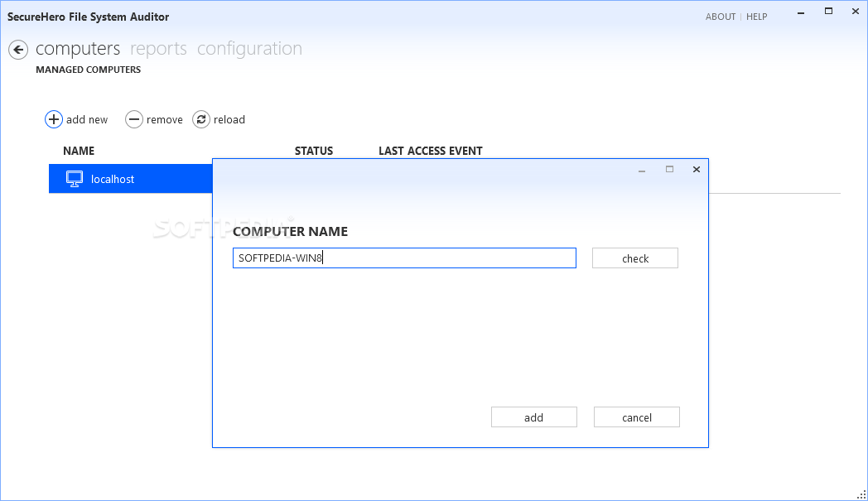Click the add new plus icon
This screenshot has height=501, width=868.
click(54, 119)
